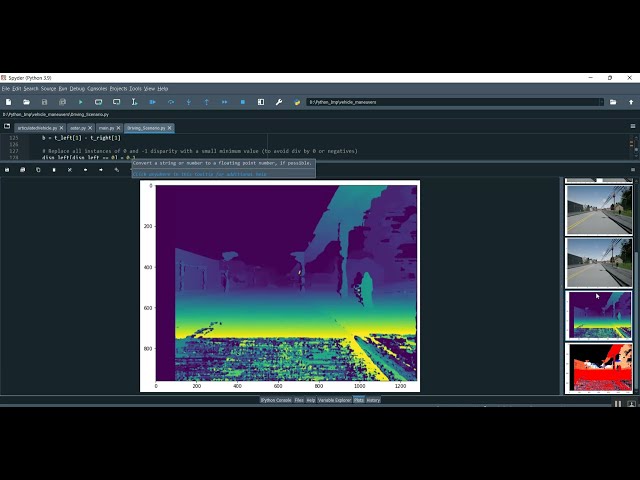Image resolution: width=640 pixels, height=480 pixels.
Task: Open the File menu
Action: pyautogui.click(x=6, y=89)
